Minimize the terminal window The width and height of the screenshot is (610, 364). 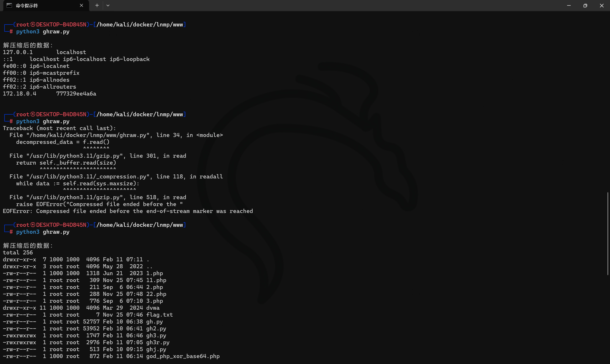(x=569, y=5)
